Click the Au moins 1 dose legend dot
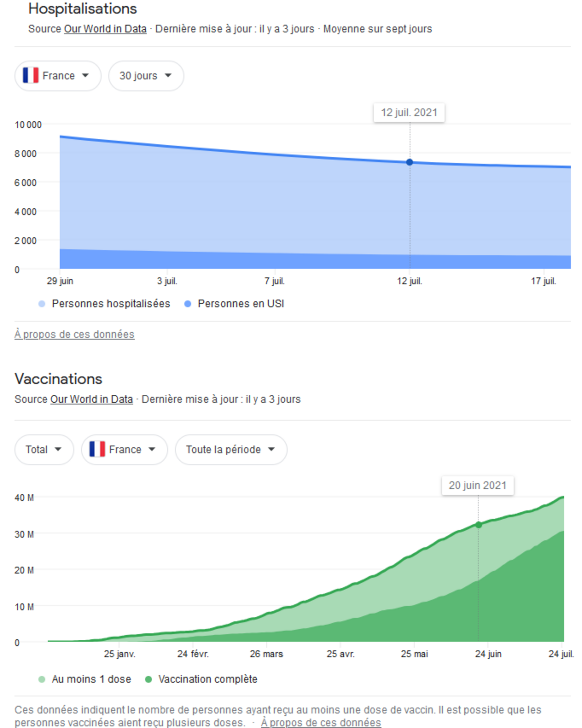 click(42, 679)
